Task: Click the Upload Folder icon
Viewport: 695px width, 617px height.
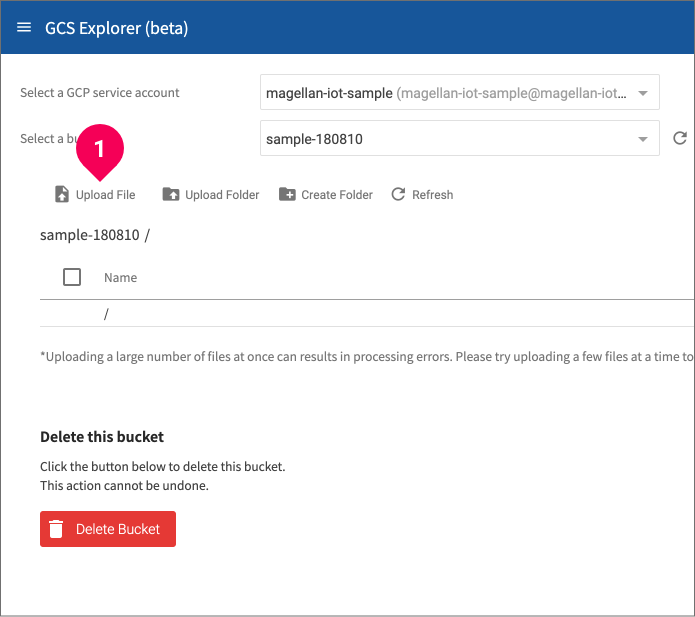Action: [x=171, y=194]
